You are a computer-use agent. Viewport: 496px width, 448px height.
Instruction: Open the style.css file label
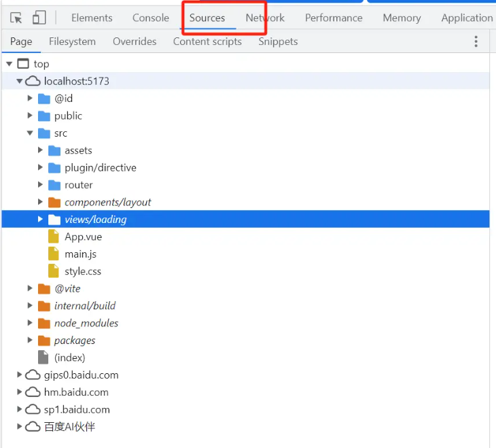click(83, 271)
